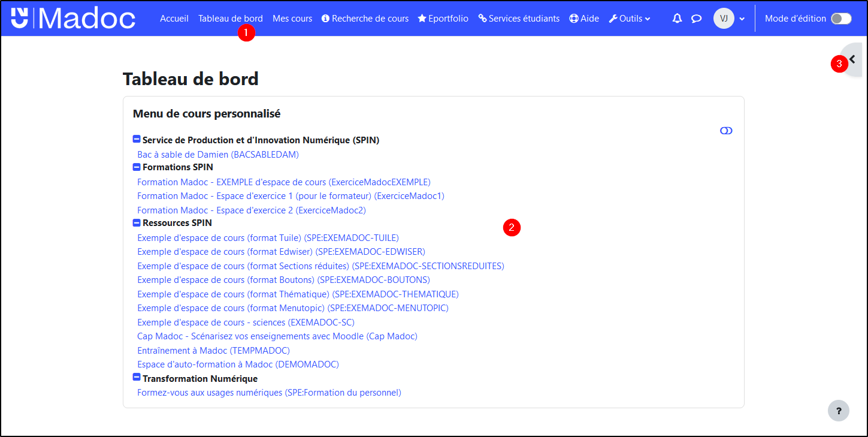Enable the Mode d'édition switch
868x437 pixels.
tap(840, 19)
